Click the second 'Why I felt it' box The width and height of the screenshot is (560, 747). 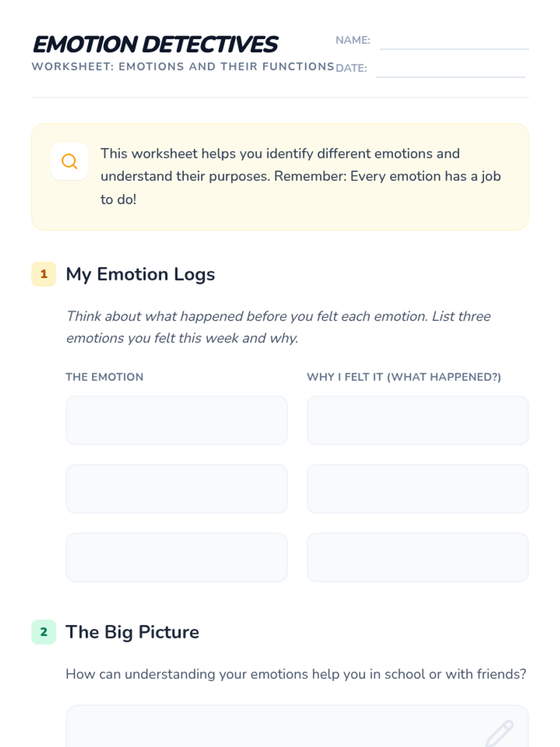[418, 489]
